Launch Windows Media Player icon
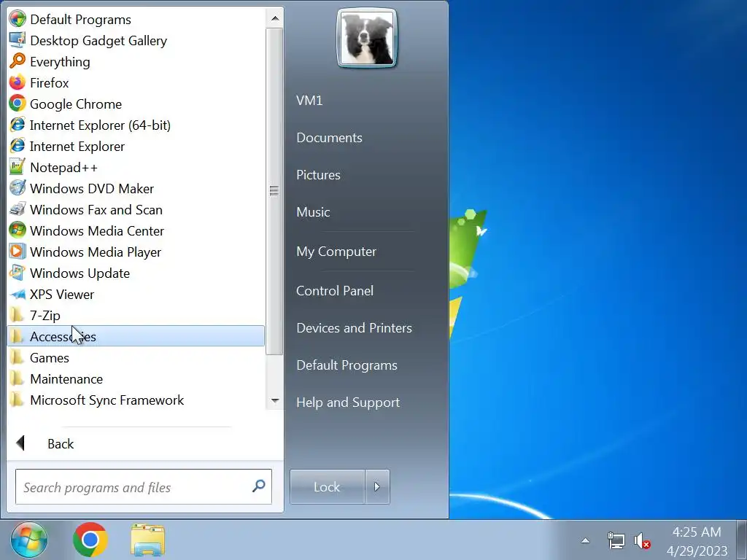 point(18,252)
